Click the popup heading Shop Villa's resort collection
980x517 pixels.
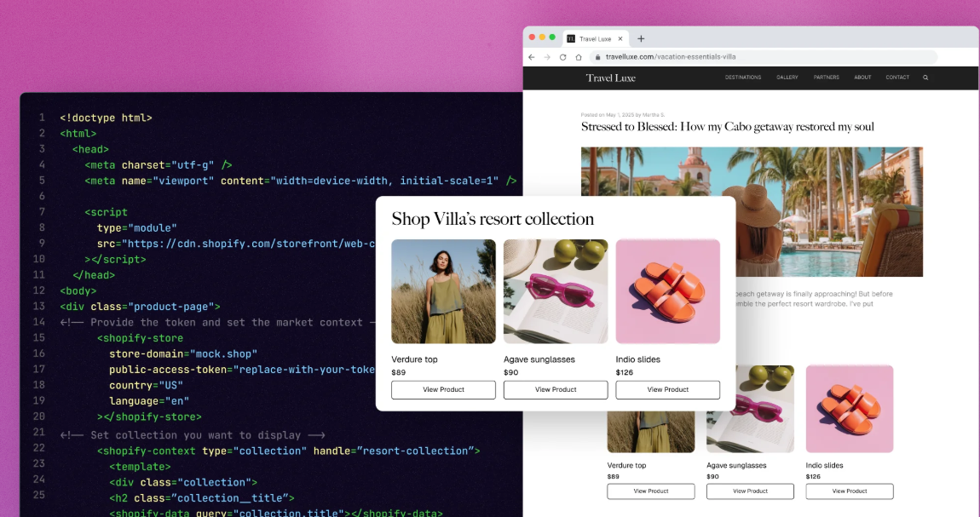(x=493, y=219)
